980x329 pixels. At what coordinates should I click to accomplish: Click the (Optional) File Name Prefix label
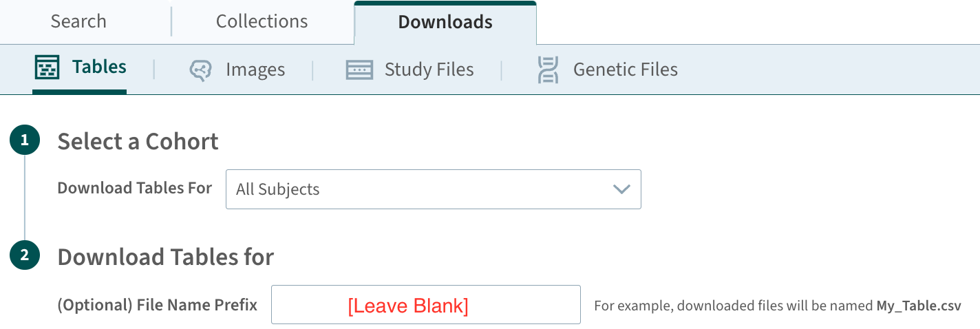coord(158,305)
